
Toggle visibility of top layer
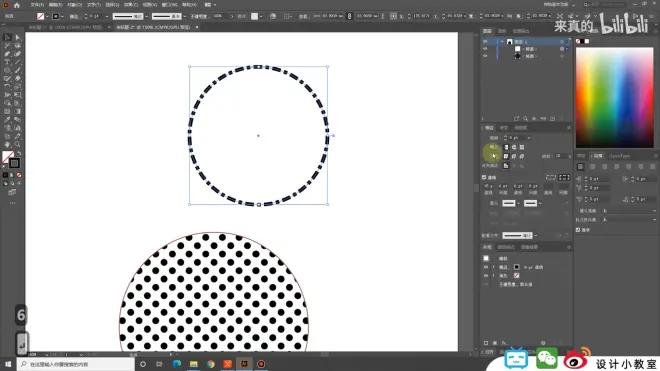tap(485, 42)
